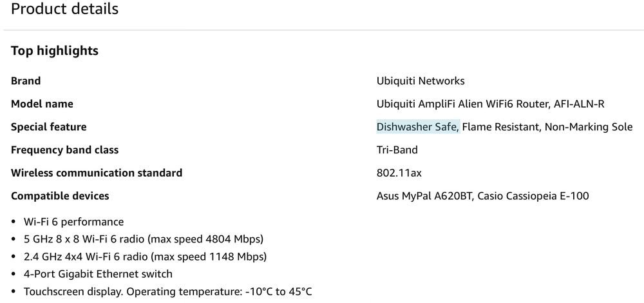Click Non-Marking Sole feature text
This screenshot has width=644, height=303.
point(588,127)
